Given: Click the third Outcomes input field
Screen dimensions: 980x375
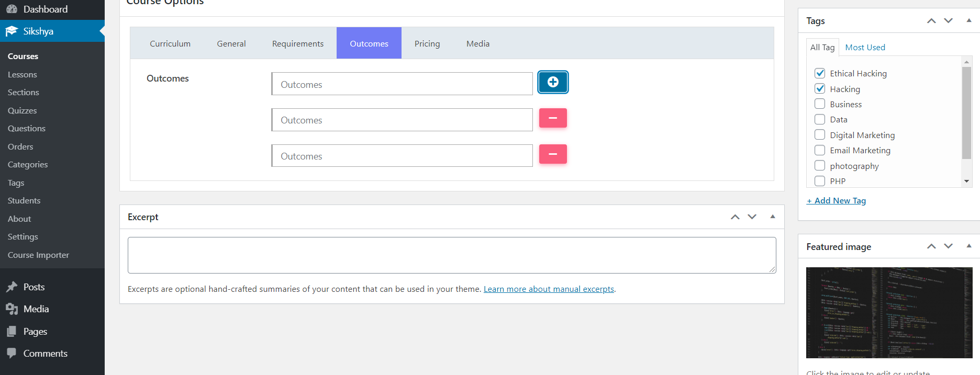Looking at the screenshot, I should (402, 156).
